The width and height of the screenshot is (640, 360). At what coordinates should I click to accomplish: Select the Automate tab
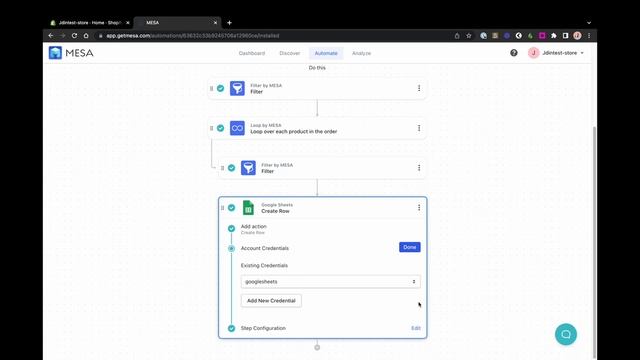point(326,53)
